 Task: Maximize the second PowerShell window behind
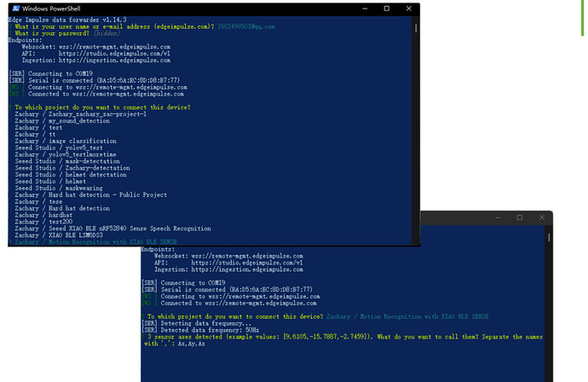(x=520, y=217)
